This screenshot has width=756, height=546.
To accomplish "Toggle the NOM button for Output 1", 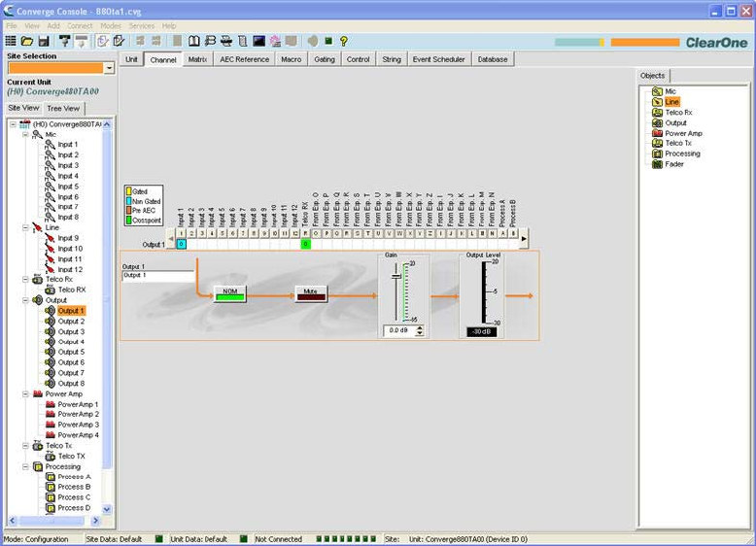I will coord(229,294).
